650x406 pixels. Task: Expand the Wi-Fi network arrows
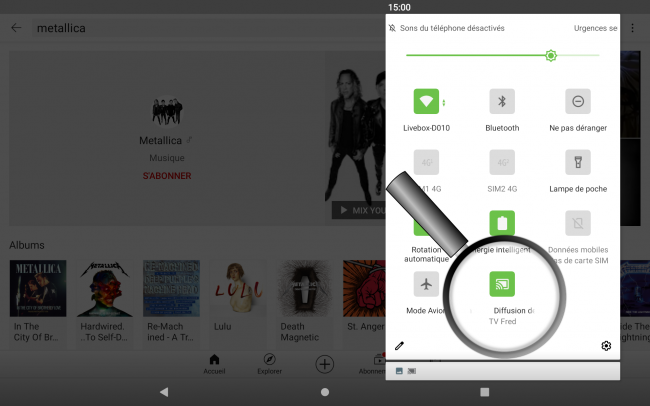tap(444, 102)
